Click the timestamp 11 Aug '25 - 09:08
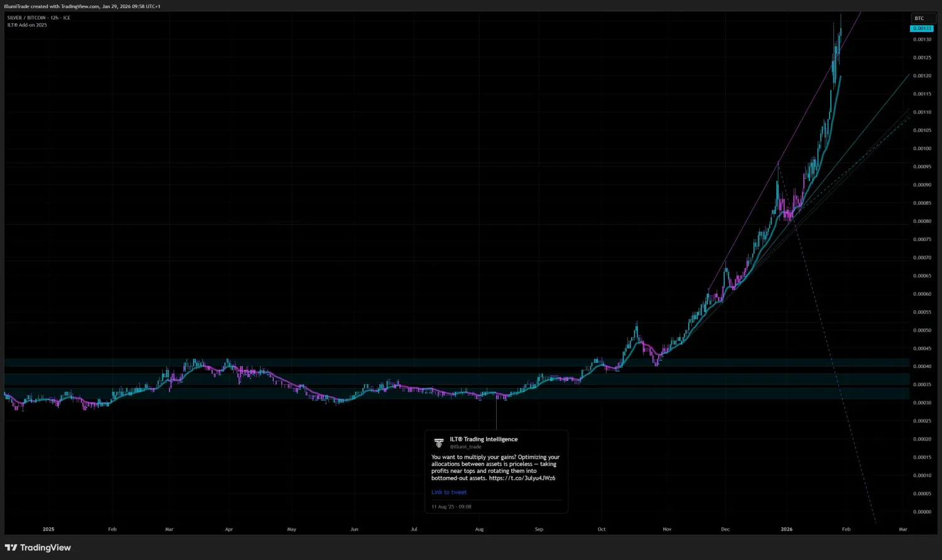The image size is (942, 560). (x=451, y=506)
